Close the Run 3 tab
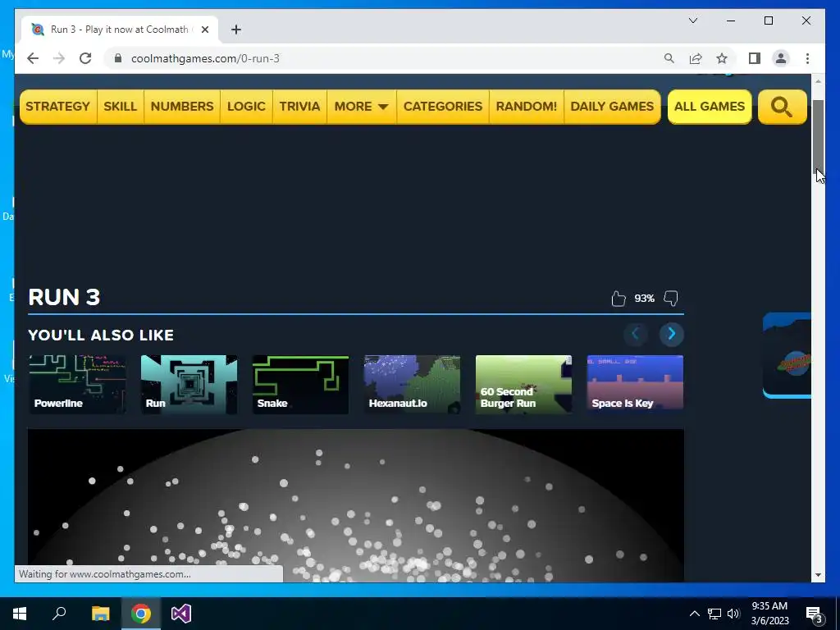 pyautogui.click(x=204, y=30)
